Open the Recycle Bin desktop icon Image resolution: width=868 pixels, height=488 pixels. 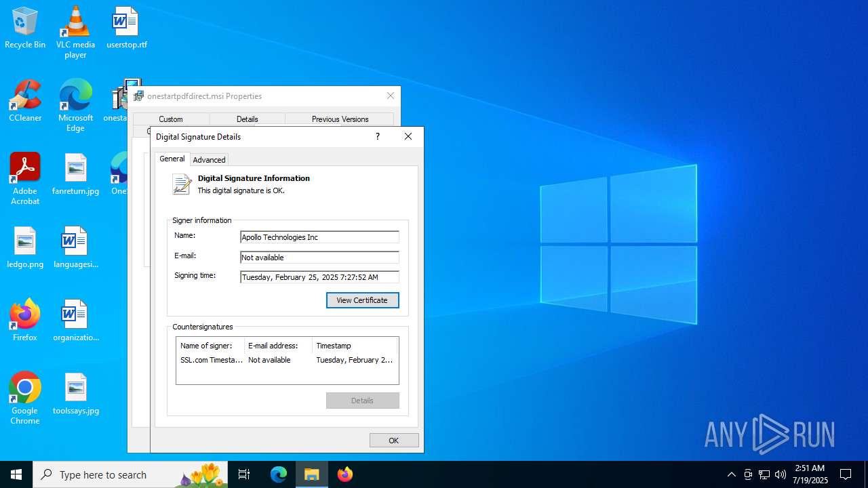coord(25,28)
